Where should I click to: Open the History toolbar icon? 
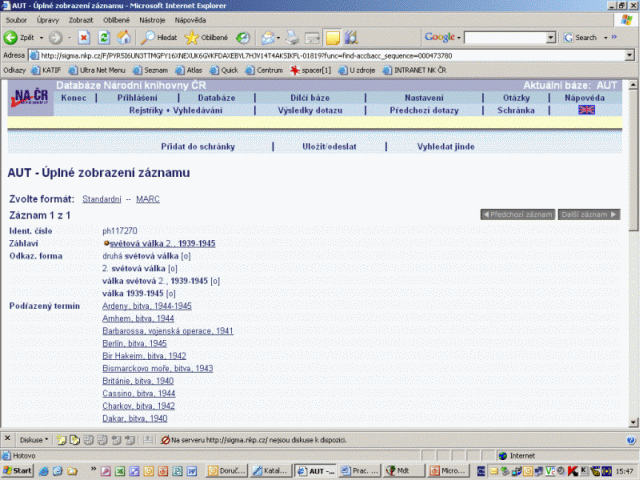click(243, 38)
